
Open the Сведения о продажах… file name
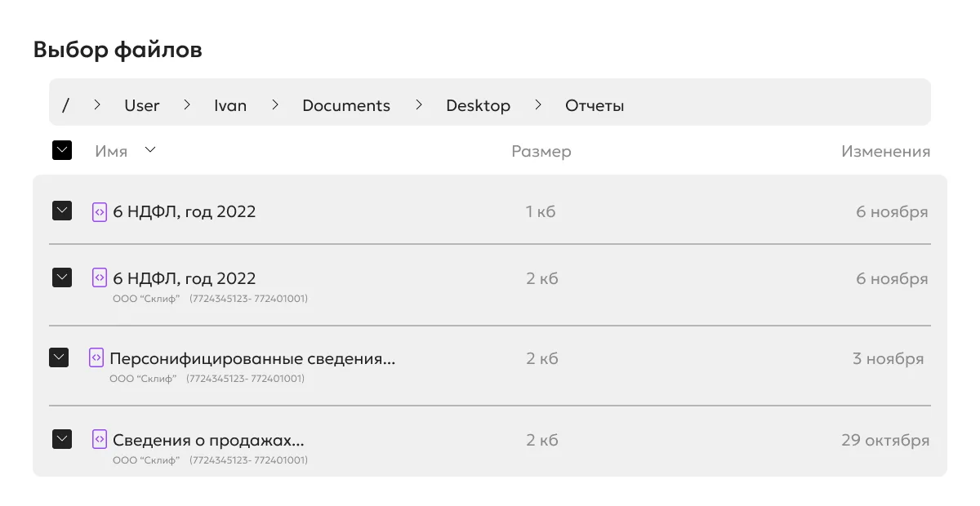208,441
